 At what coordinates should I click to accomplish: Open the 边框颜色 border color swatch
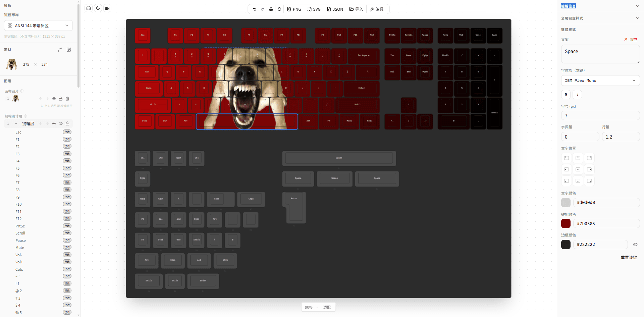566,245
